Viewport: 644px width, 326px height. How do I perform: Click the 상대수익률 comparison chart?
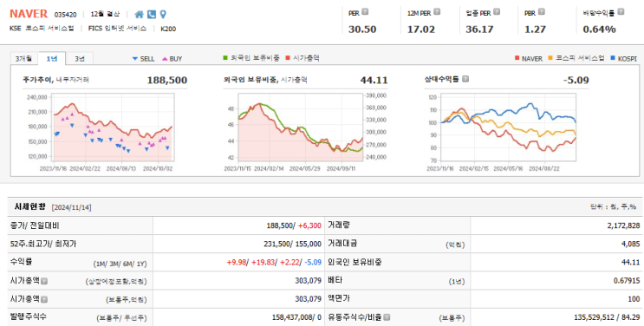coord(508,127)
